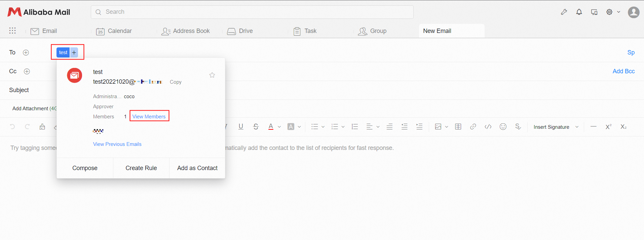644x240 pixels.
Task: Insert a code block
Action: coord(488,127)
